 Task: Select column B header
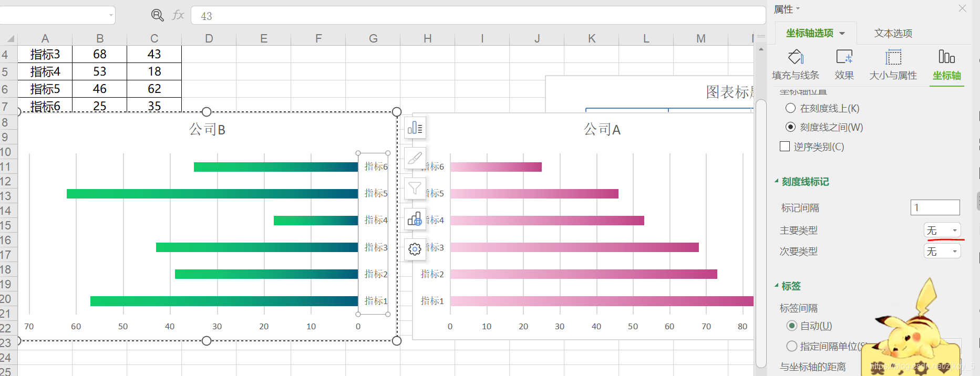tap(100, 38)
